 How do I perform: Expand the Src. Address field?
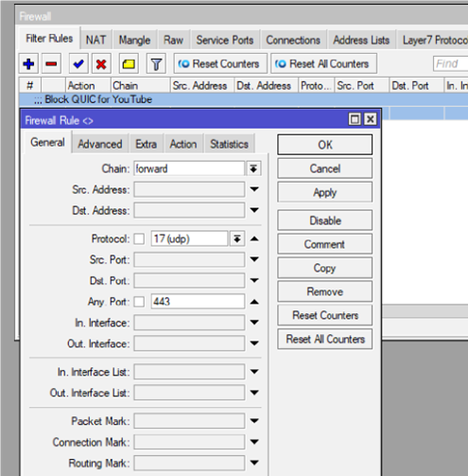coord(254,189)
